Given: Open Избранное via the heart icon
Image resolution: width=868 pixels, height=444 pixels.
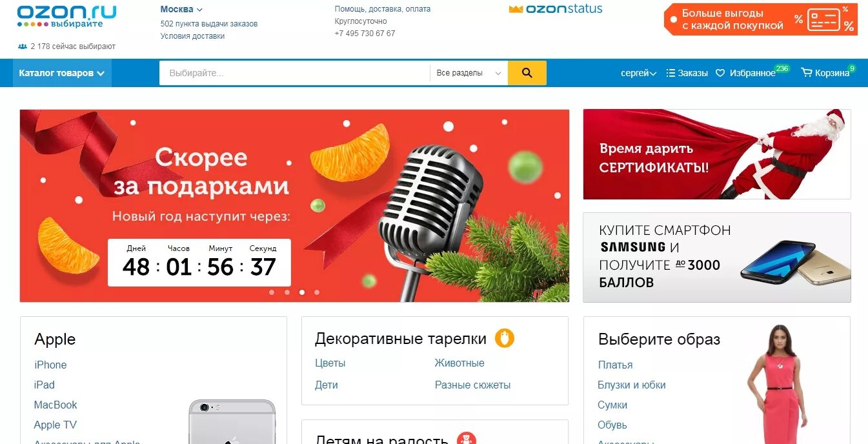Looking at the screenshot, I should tap(721, 73).
